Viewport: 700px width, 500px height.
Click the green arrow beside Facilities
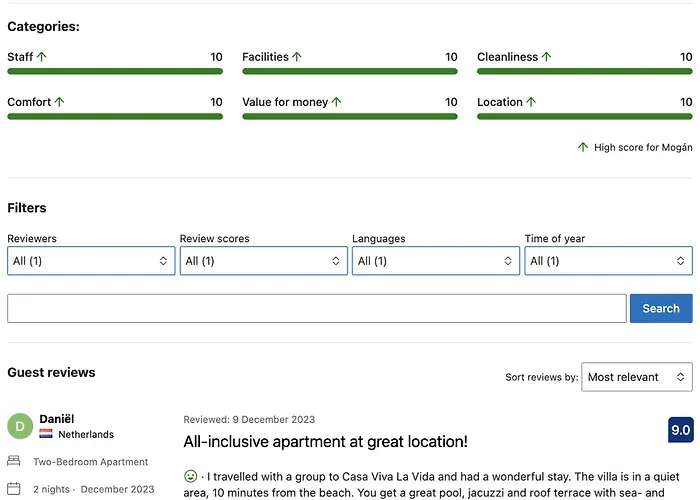pyautogui.click(x=297, y=57)
